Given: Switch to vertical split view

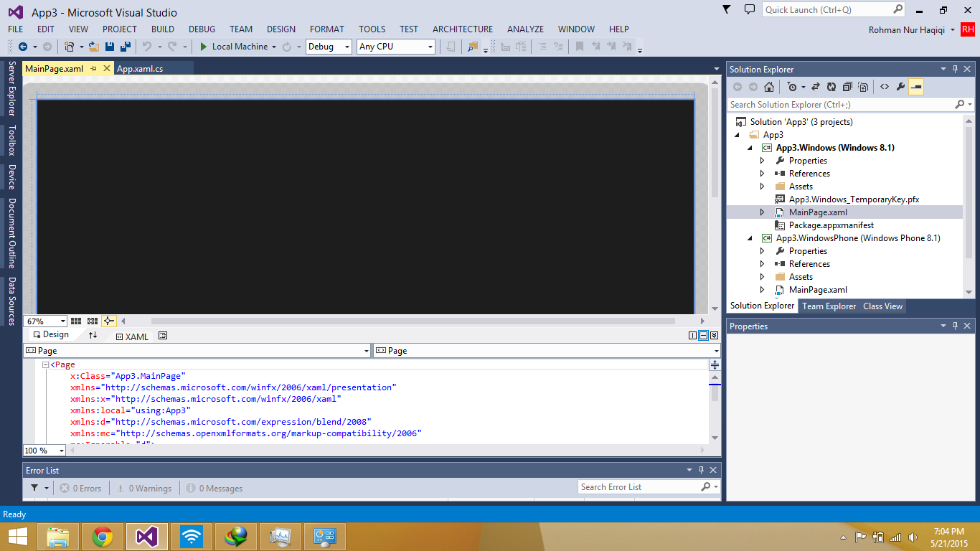Looking at the screenshot, I should pyautogui.click(x=693, y=335).
